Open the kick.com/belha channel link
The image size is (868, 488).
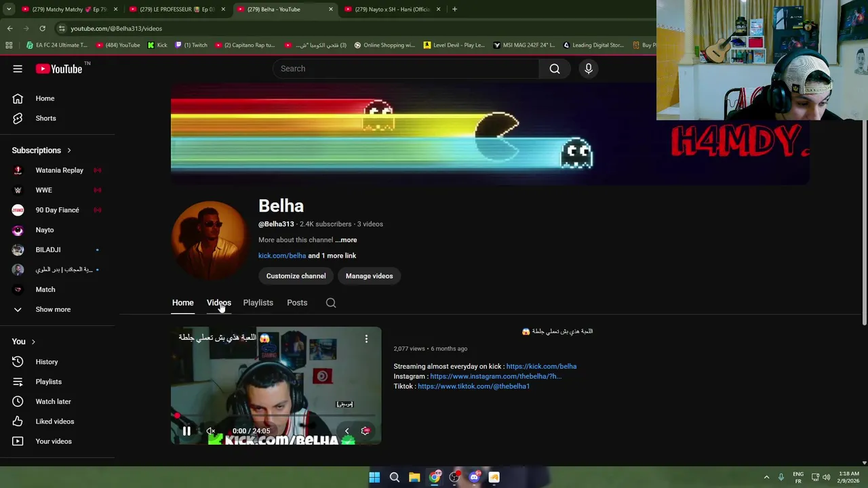point(282,256)
